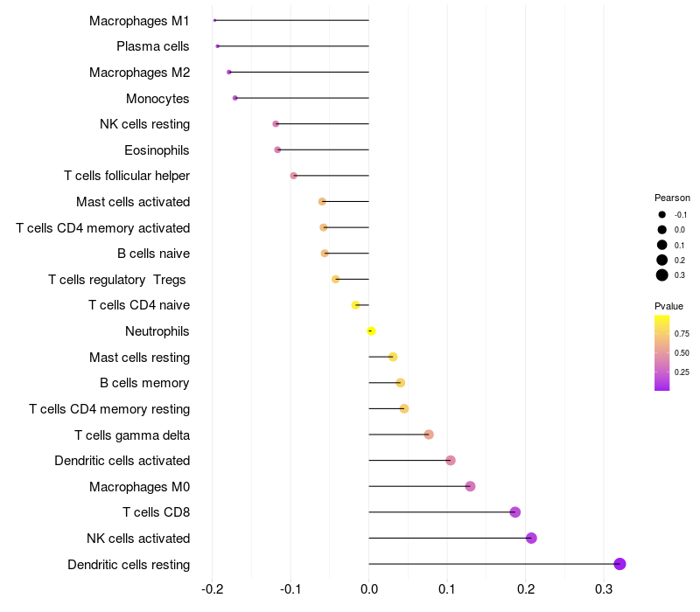Viewport: 700px width, 612px height.
Task: Click the Macrophages M0 lollipop dot
Action: [470, 486]
